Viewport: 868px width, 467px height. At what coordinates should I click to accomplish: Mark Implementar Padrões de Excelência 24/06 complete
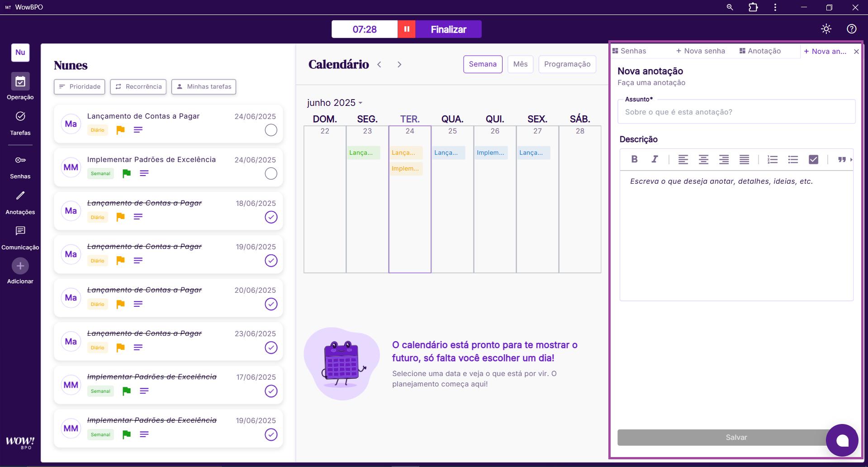[271, 174]
